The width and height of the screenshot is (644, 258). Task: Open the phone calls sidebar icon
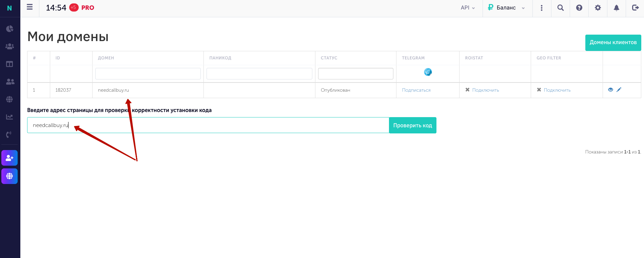pyautogui.click(x=9, y=134)
